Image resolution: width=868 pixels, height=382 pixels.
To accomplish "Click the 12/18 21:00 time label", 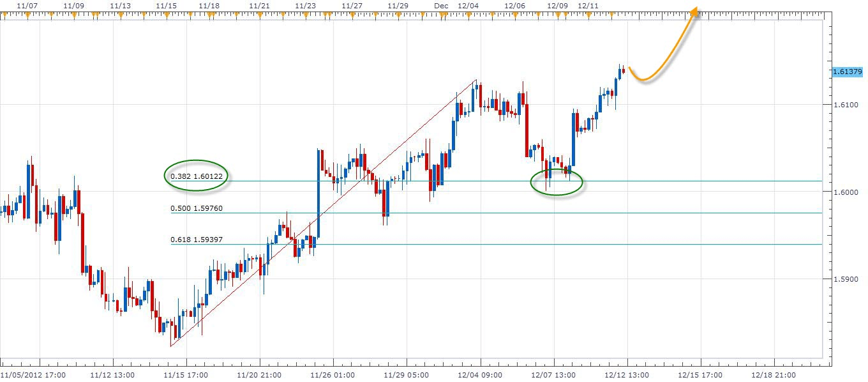I will click(774, 375).
